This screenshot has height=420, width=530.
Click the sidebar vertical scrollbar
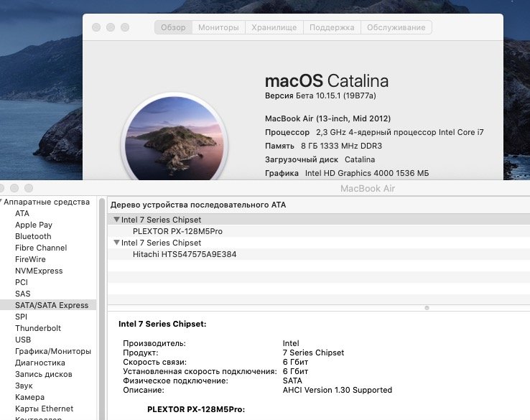coord(102,309)
